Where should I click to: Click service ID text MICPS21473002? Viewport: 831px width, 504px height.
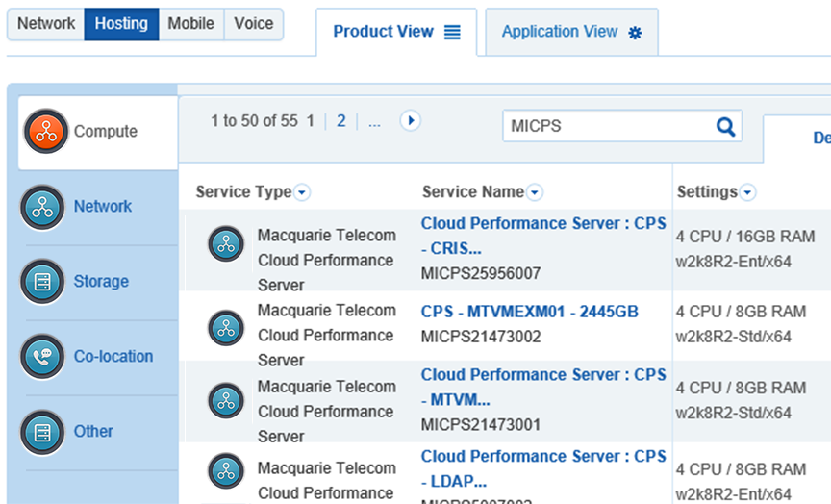click(x=481, y=337)
